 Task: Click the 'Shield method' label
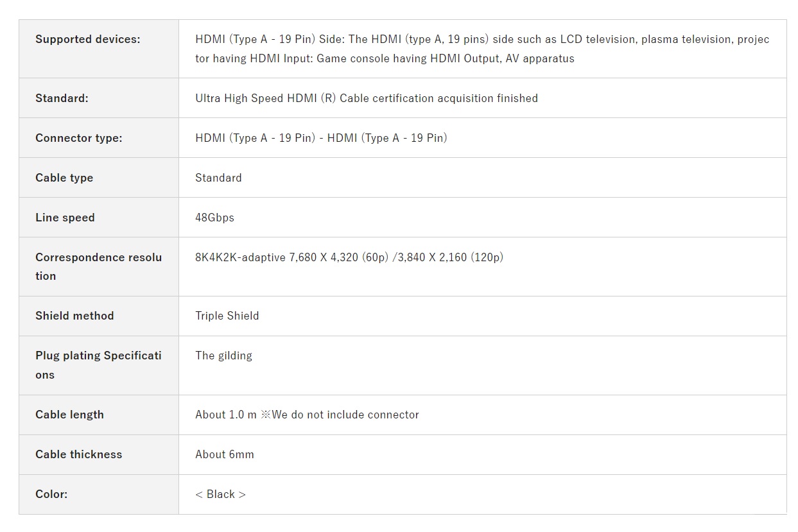(x=74, y=316)
